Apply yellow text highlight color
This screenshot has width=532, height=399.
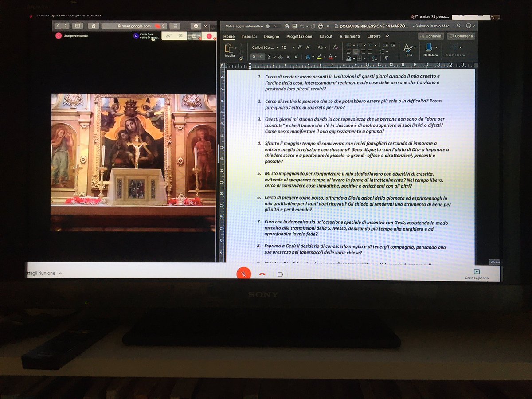click(x=319, y=57)
